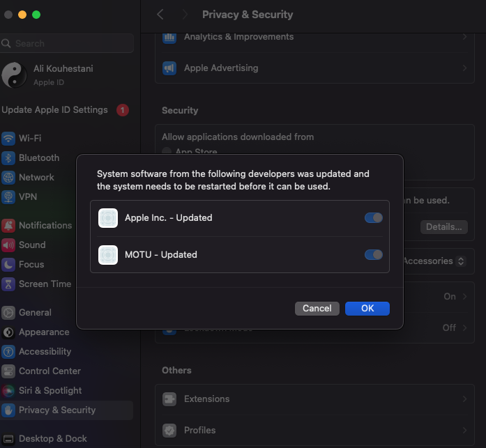This screenshot has width=486, height=448.
Task: Click the Screen Time hourglass icon
Action: coord(8,284)
